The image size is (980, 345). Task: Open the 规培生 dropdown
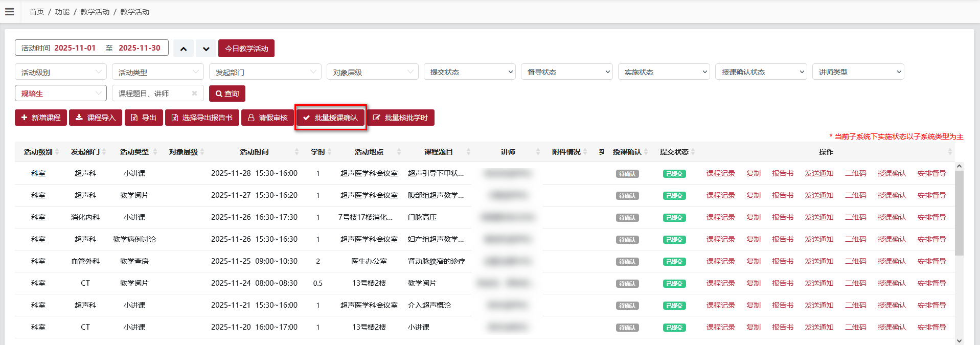[61, 93]
